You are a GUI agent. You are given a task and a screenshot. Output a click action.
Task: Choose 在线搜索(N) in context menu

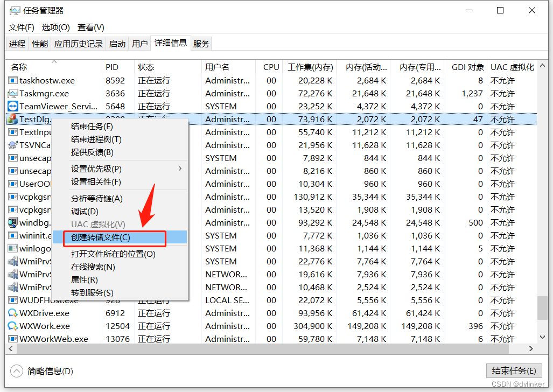coord(120,267)
